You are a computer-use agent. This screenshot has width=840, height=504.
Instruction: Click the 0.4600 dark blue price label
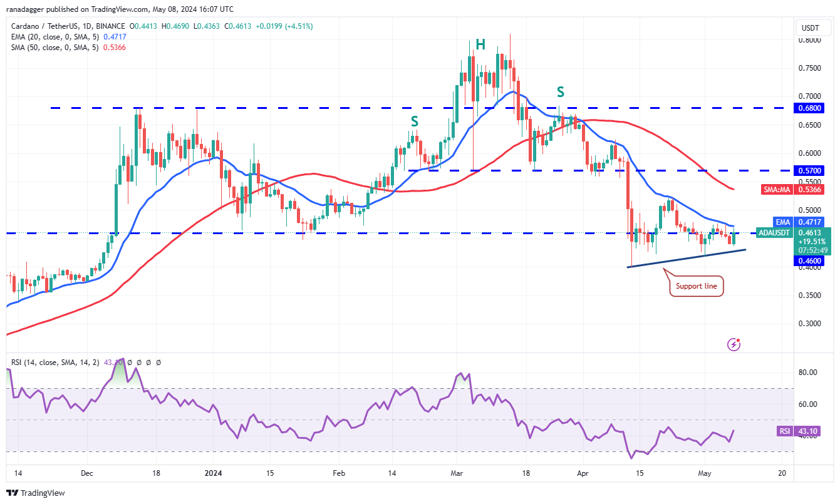812,260
